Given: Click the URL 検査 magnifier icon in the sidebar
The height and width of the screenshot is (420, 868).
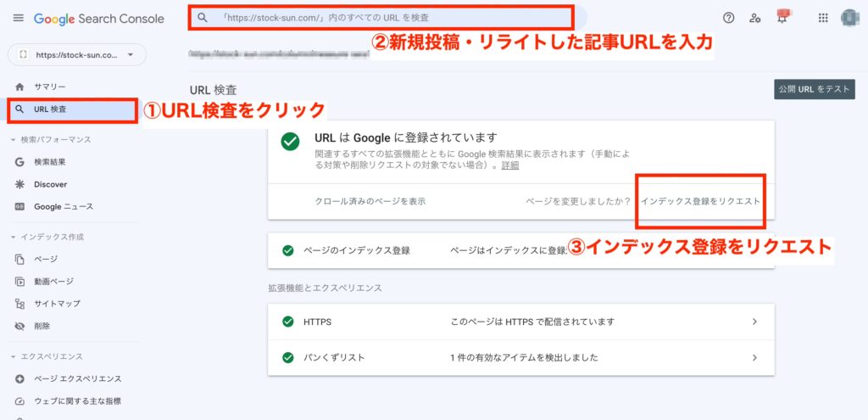Looking at the screenshot, I should [x=20, y=109].
